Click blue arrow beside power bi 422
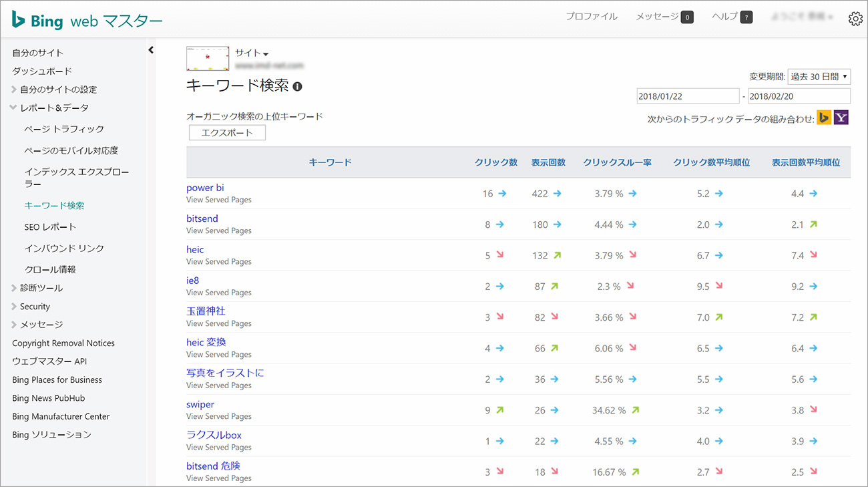Screen dimensions: 868x487 click(x=557, y=194)
